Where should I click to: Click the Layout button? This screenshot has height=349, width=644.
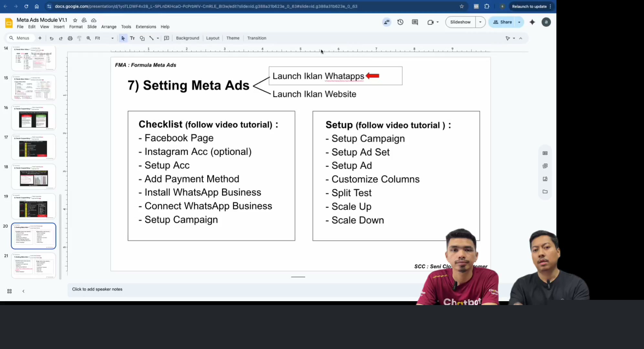coord(213,38)
